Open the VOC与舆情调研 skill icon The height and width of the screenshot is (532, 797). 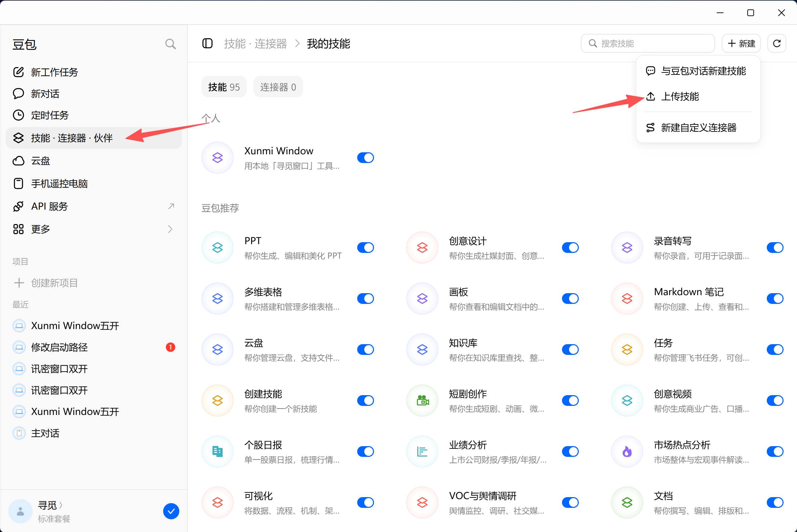pyautogui.click(x=422, y=502)
